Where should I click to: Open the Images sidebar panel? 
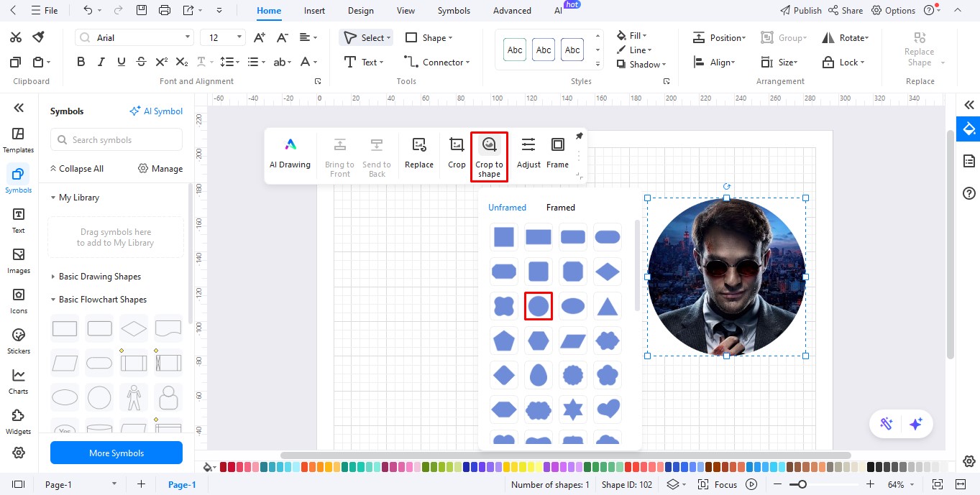[x=19, y=261]
